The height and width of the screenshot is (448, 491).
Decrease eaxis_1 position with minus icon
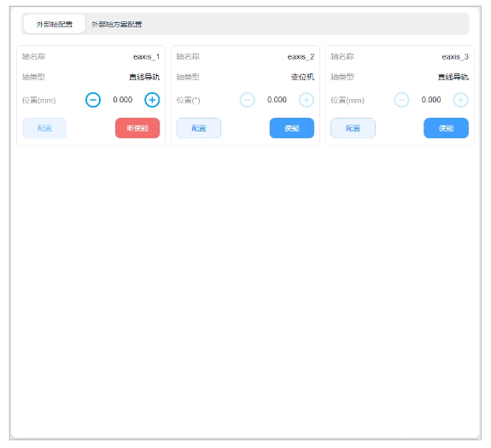[93, 100]
